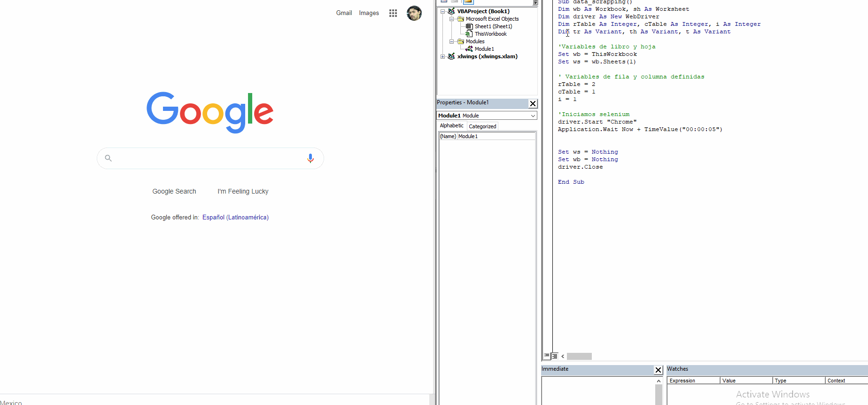Switch to the Categorized properties tab

pos(482,126)
